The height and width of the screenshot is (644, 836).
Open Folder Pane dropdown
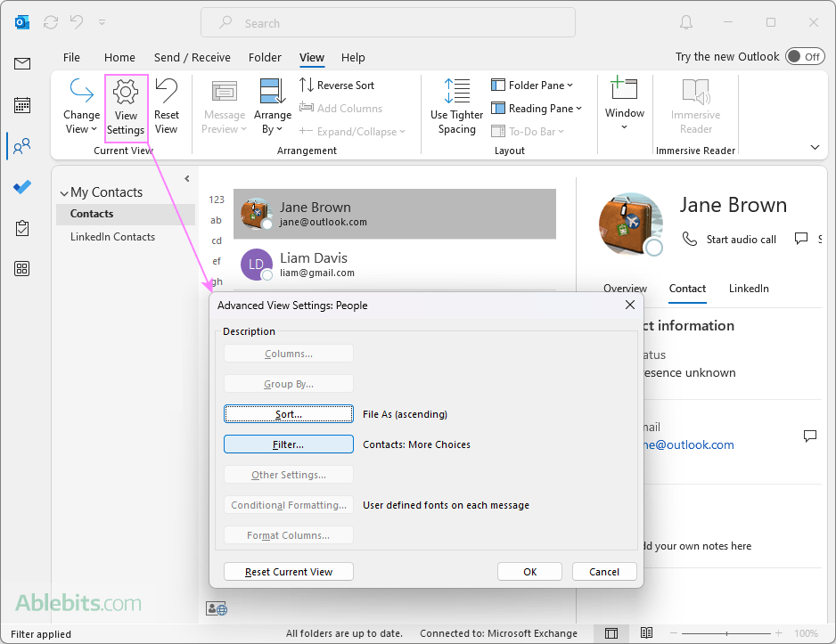click(532, 86)
